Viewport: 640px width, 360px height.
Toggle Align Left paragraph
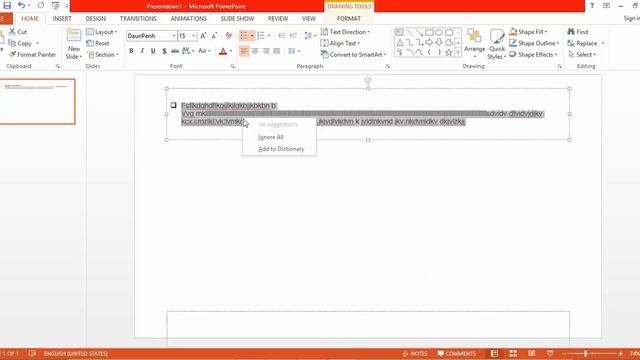[x=244, y=51]
